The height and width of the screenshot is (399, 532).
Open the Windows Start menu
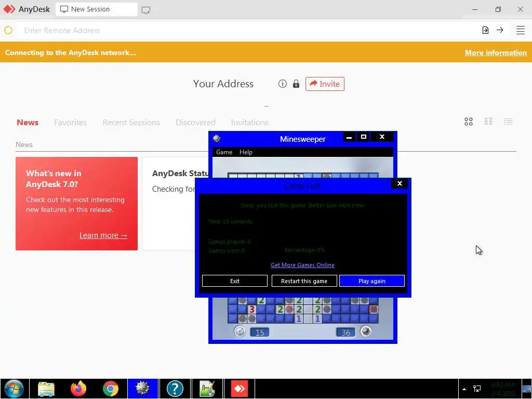[14, 389]
